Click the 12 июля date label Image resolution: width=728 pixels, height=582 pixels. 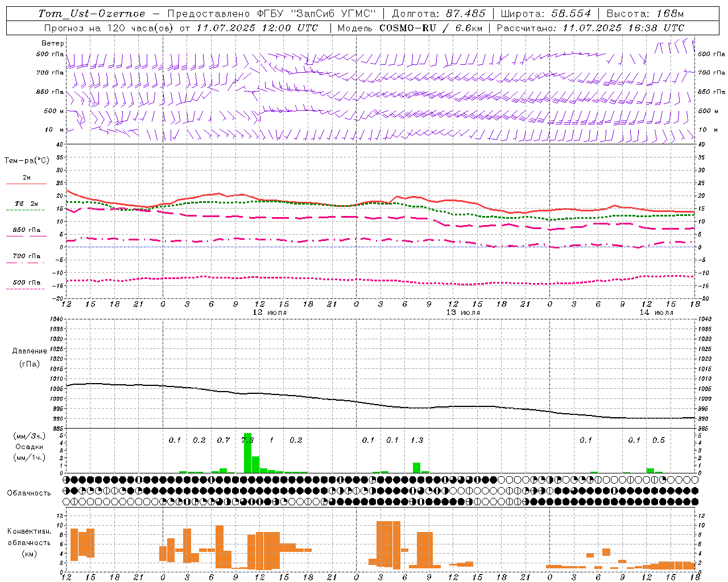point(270,313)
